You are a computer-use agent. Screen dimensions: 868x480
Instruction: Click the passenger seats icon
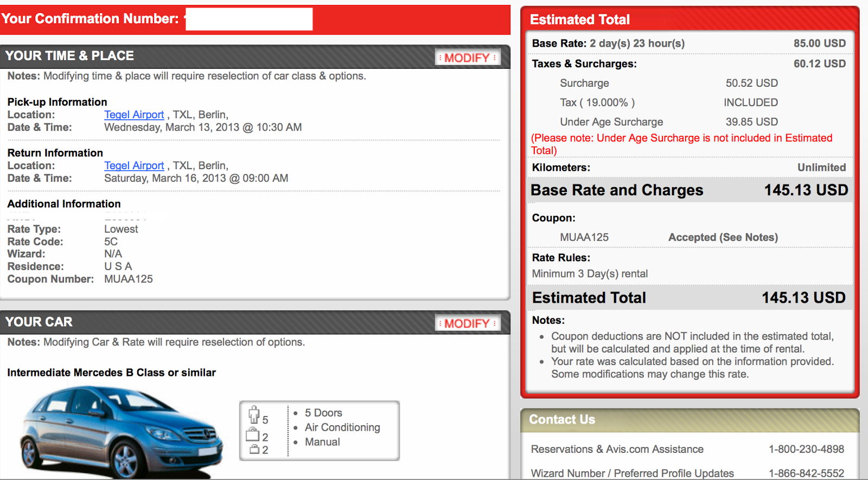(254, 415)
